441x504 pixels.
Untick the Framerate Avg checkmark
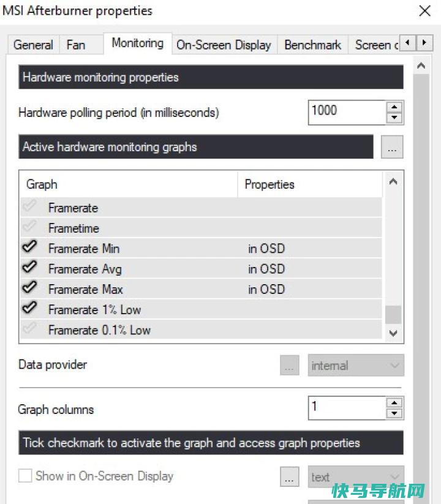29,267
